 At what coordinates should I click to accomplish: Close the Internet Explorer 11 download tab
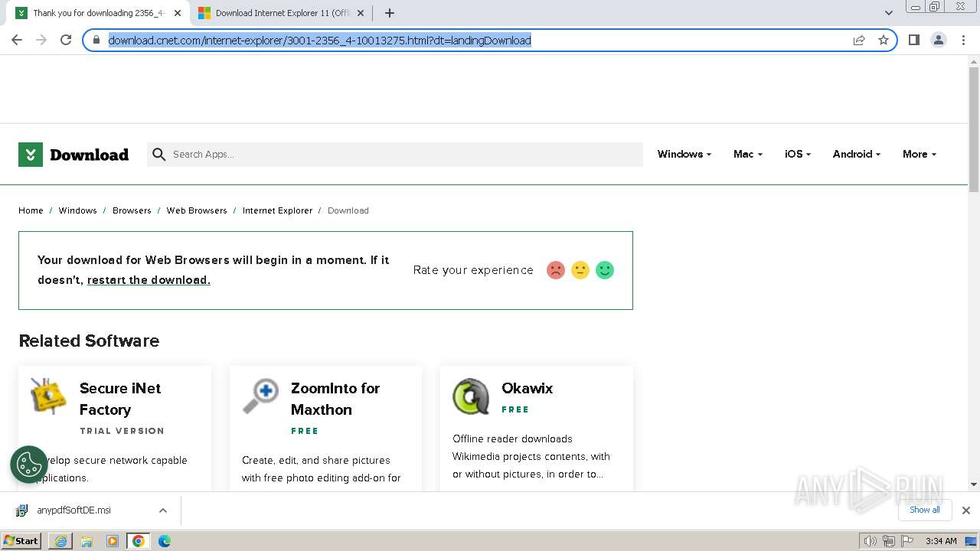(361, 13)
